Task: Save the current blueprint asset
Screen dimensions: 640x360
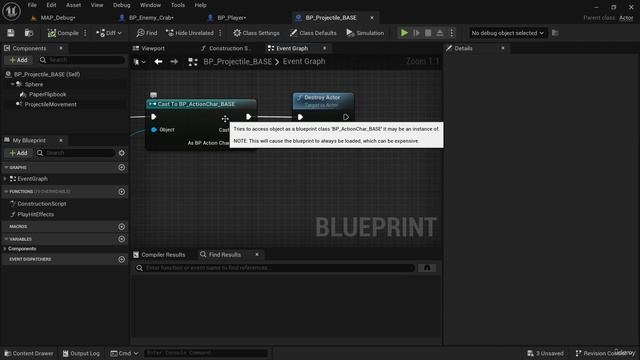Action: pos(11,33)
